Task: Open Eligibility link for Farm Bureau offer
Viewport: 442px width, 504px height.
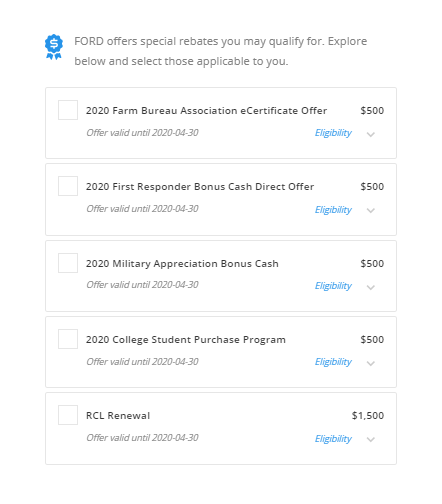Action: [x=333, y=133]
